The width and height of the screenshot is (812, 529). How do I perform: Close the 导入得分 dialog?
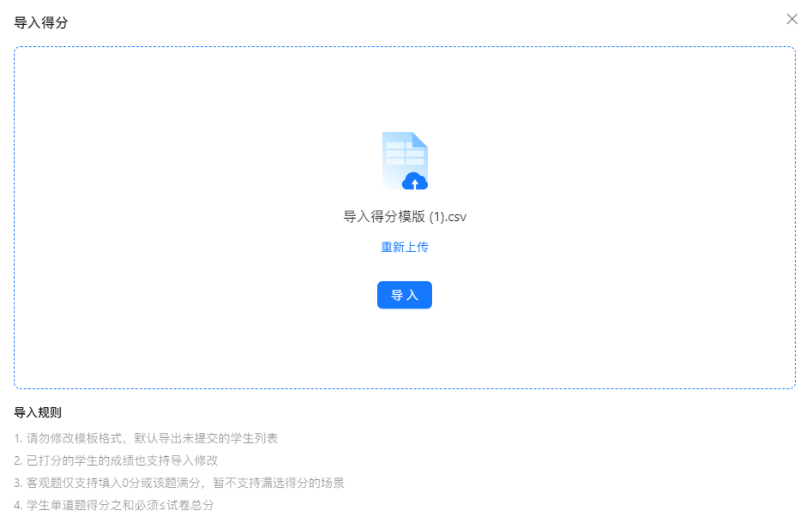pyautogui.click(x=791, y=19)
